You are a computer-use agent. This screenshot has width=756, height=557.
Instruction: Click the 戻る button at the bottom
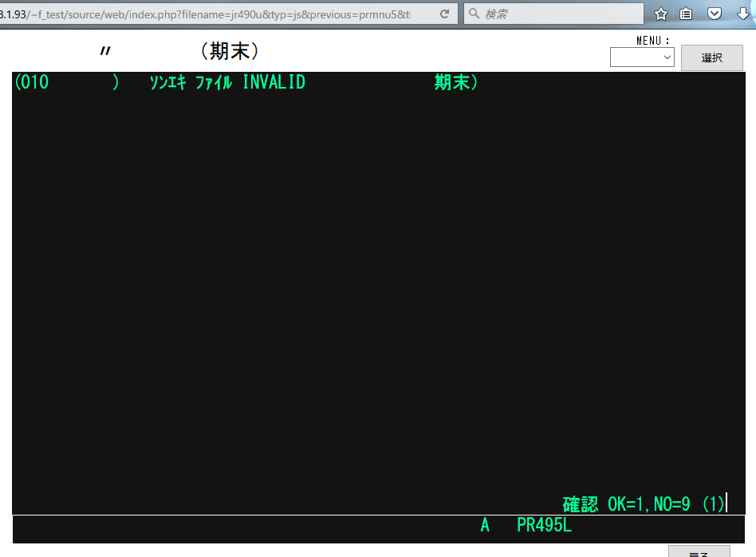(699, 551)
